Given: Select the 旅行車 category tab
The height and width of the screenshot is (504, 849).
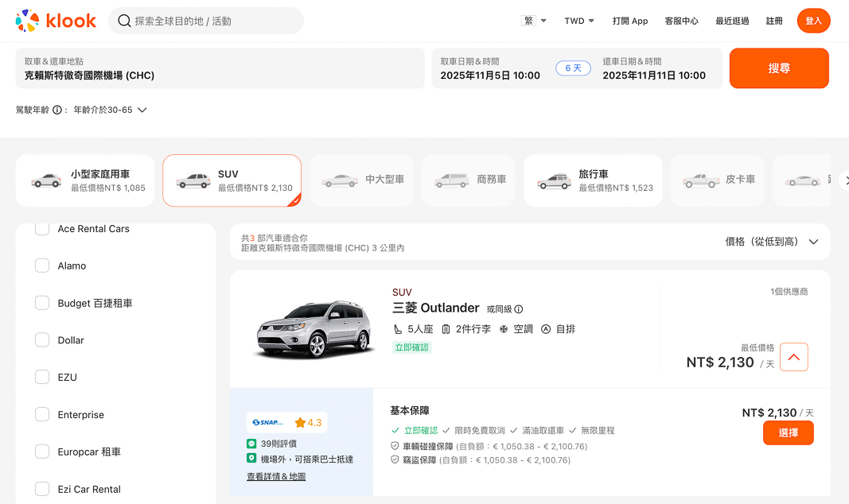Looking at the screenshot, I should tap(593, 180).
